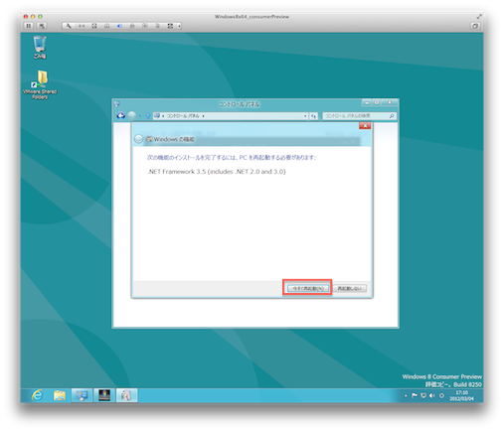Click the last grid-style icon in VMware toolbar
This screenshot has height=431, width=504.
coord(170,26)
